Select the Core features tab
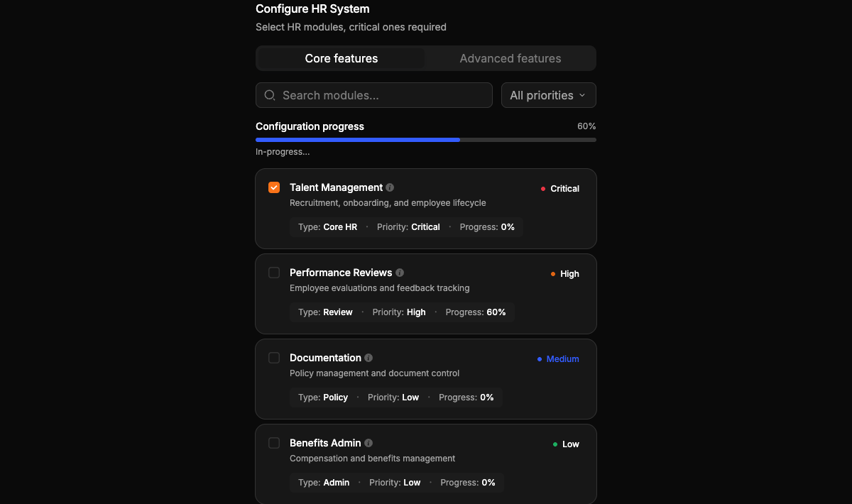Screen dimensions: 852x504 342,58
